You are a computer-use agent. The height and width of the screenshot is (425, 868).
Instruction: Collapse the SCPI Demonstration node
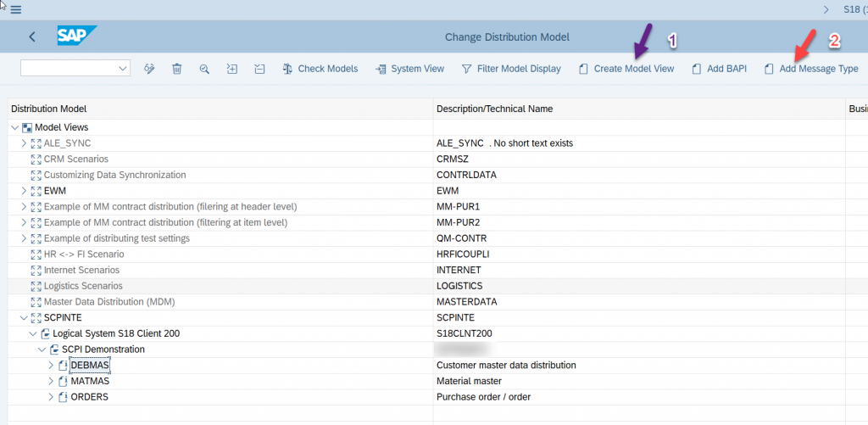coord(42,350)
